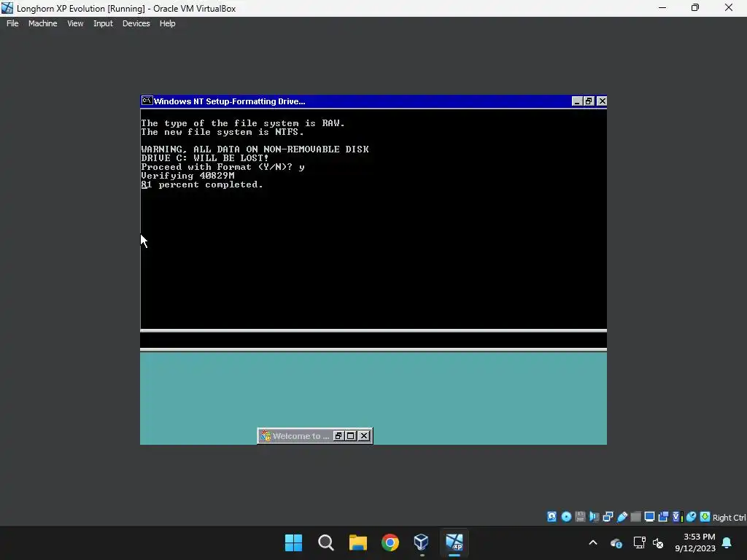Open the Windows Start menu
The width and height of the screenshot is (747, 560).
pyautogui.click(x=293, y=542)
